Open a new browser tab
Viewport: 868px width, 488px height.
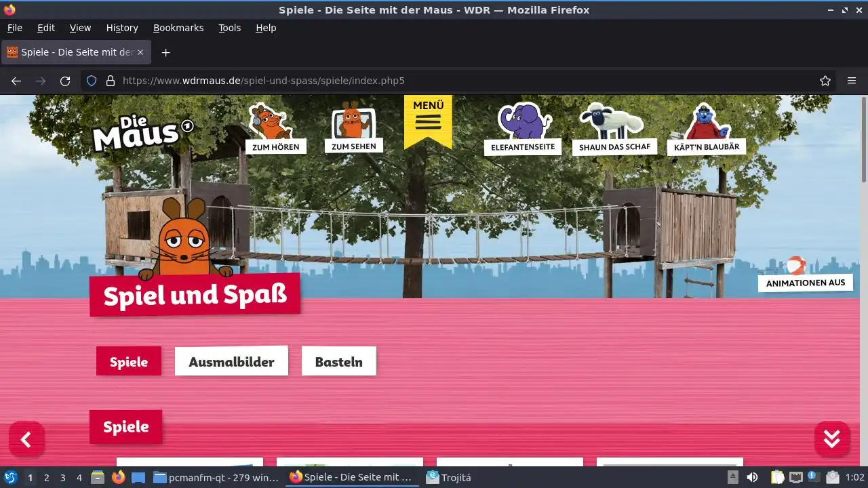pos(165,52)
